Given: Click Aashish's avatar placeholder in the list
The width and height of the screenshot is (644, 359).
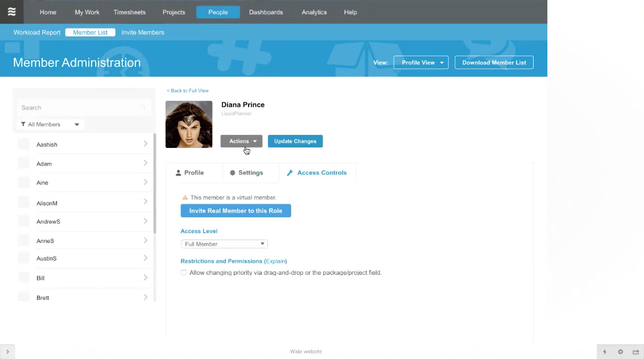Looking at the screenshot, I should tap(24, 144).
